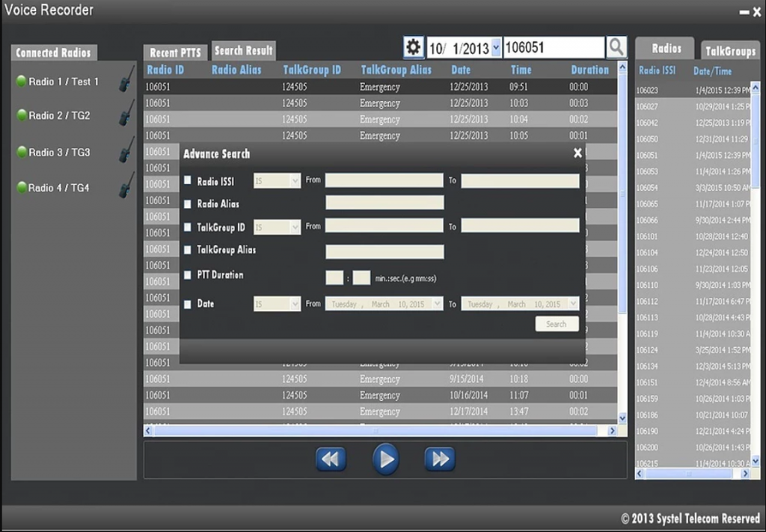
Task: Open the settings gear
Action: click(x=414, y=47)
